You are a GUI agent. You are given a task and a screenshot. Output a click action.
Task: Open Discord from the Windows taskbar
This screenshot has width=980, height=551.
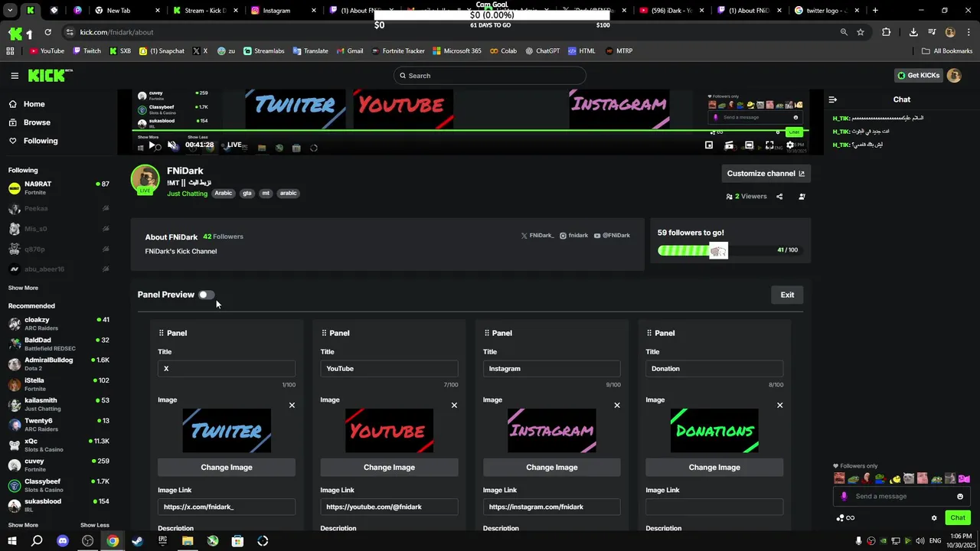[x=63, y=541]
